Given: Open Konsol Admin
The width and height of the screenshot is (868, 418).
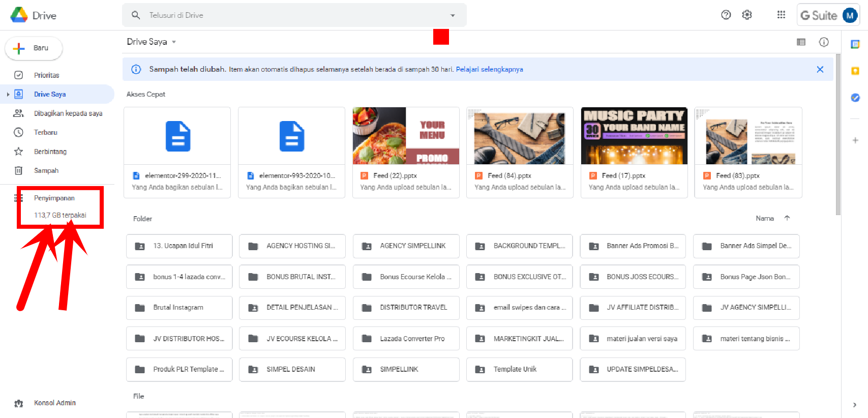Looking at the screenshot, I should click(55, 403).
